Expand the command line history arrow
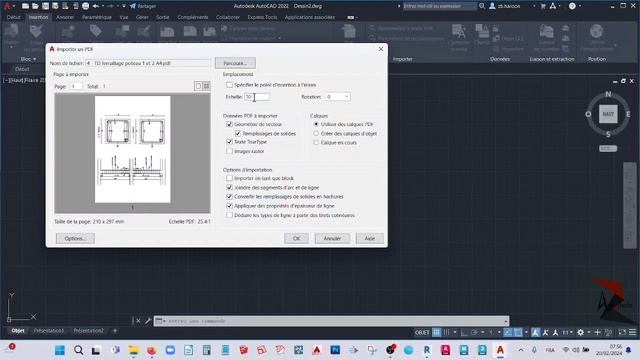Viewport: 640px width, 360px height. click(x=506, y=321)
